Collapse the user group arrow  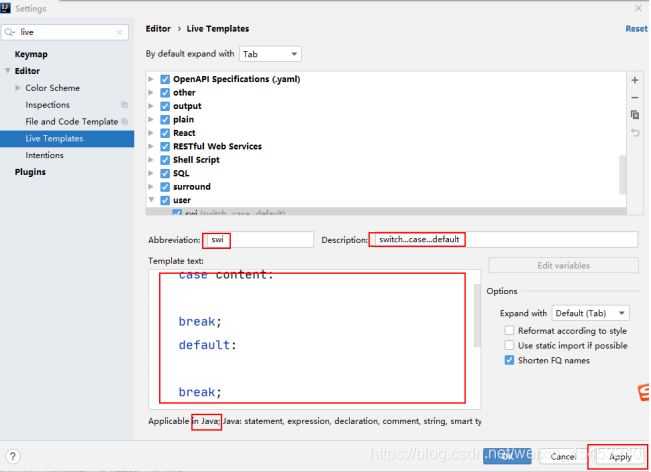tap(152, 200)
